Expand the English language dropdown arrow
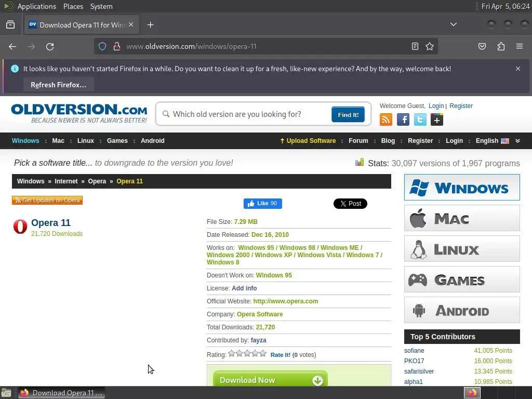 tap(517, 141)
